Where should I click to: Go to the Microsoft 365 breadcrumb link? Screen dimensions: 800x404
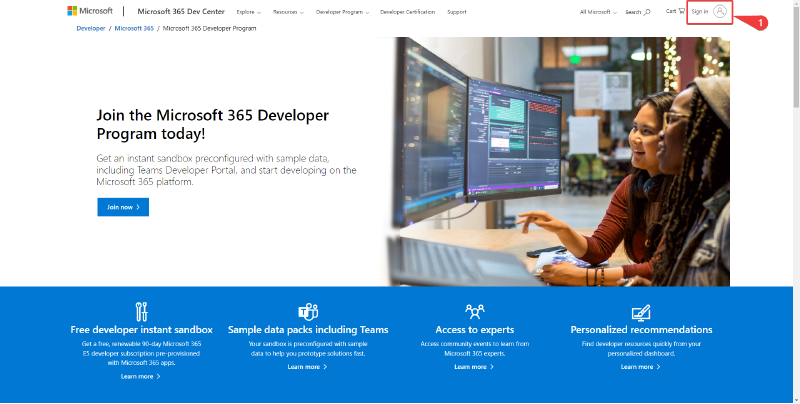(x=134, y=29)
